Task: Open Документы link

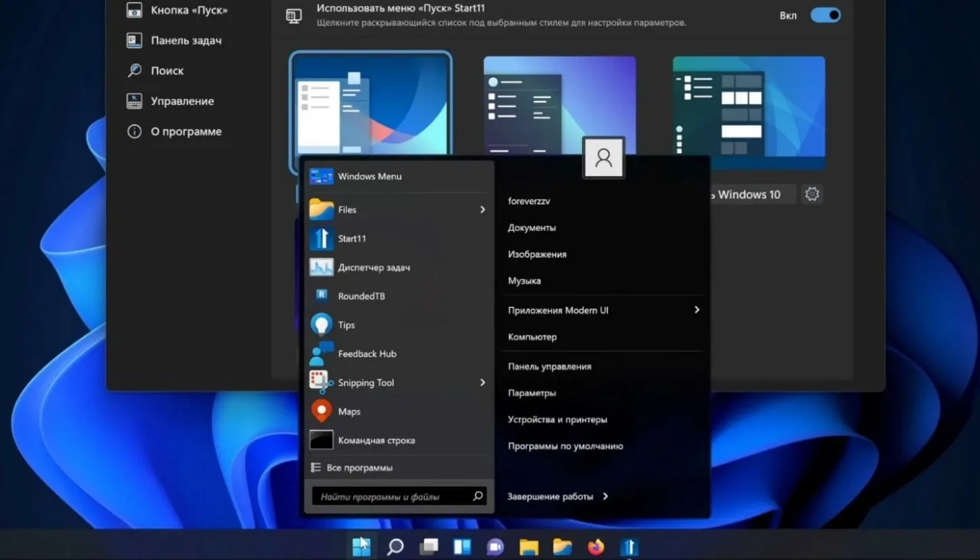Action: [532, 228]
